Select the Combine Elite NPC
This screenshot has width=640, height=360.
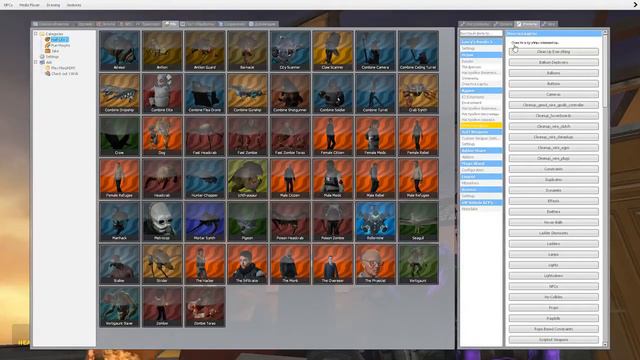pyautogui.click(x=162, y=93)
